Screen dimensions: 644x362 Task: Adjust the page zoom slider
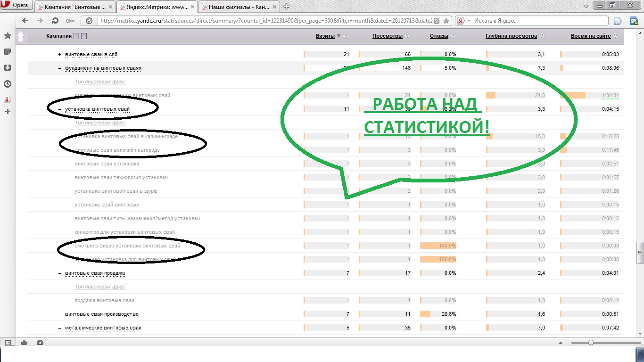tap(591, 343)
